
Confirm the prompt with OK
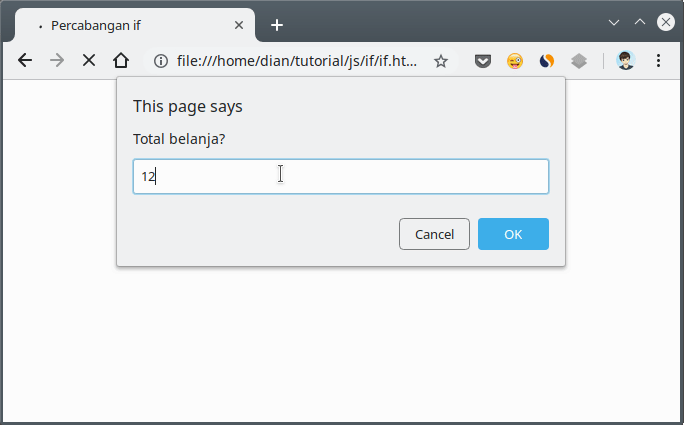click(x=512, y=234)
